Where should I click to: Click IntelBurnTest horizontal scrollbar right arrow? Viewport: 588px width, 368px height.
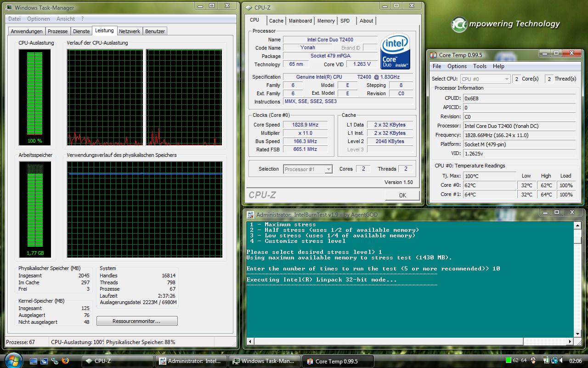click(x=570, y=342)
